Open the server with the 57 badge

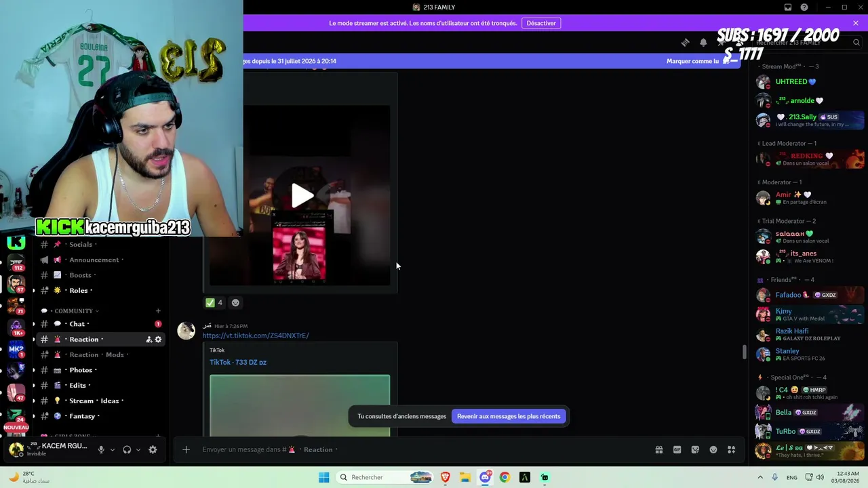16,284
